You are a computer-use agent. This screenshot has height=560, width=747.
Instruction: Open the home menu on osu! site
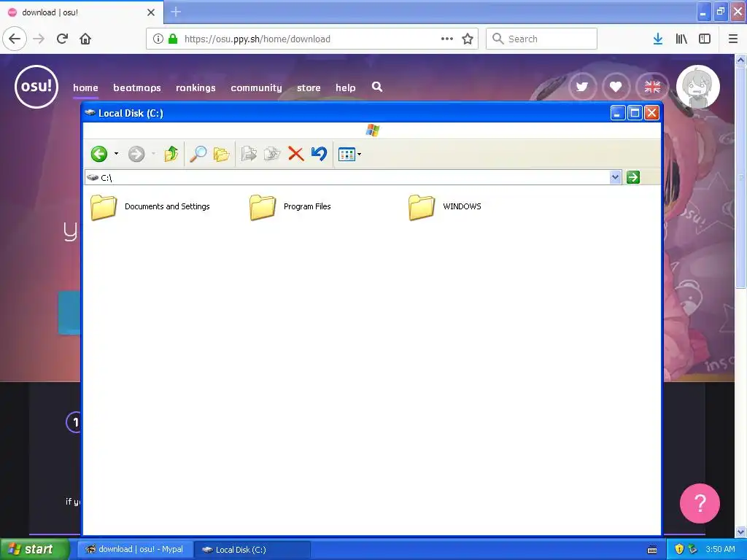(x=85, y=87)
